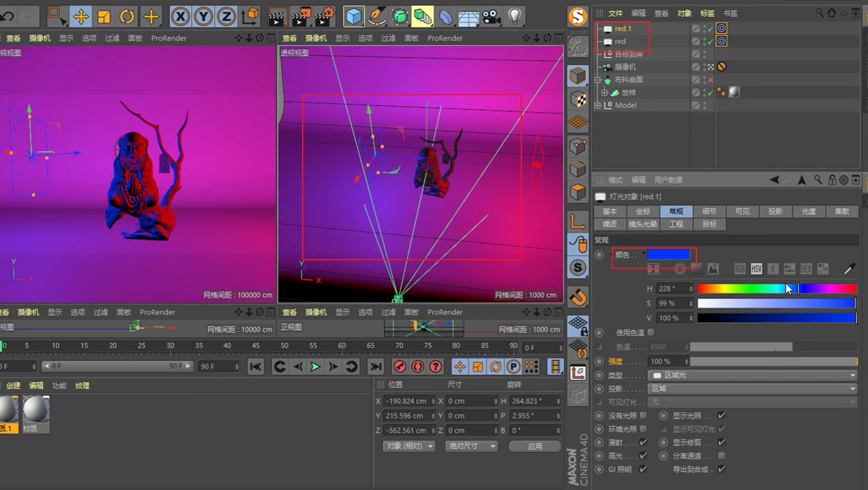Open the 对象 (相对) coordinate dropdown

pyautogui.click(x=409, y=446)
